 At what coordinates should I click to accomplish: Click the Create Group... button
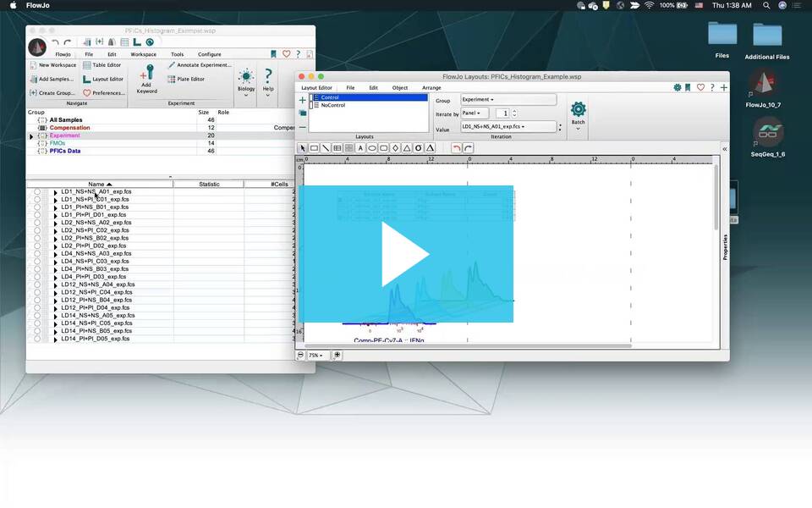click(52, 93)
